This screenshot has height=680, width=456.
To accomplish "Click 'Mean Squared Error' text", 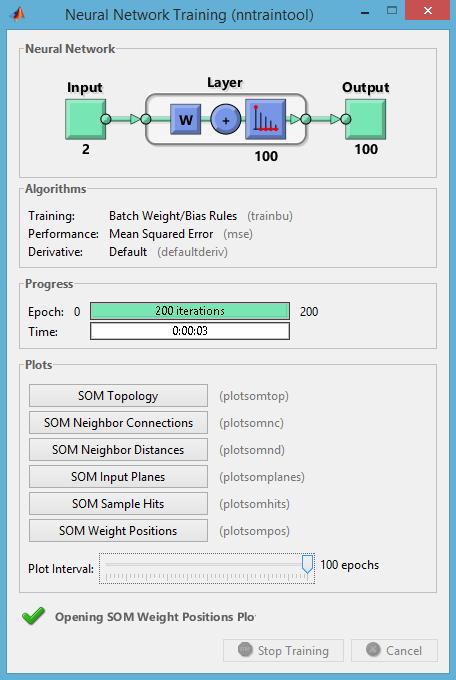I will (161, 234).
